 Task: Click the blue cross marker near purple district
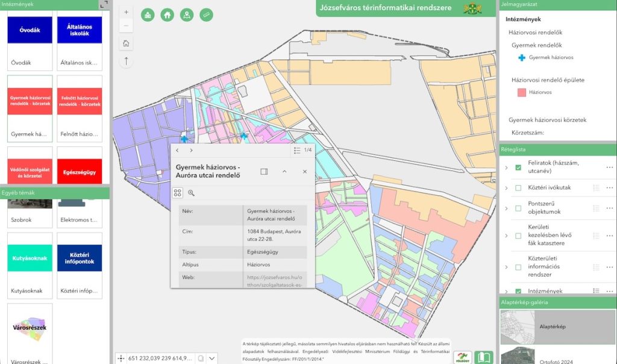pyautogui.click(x=184, y=139)
